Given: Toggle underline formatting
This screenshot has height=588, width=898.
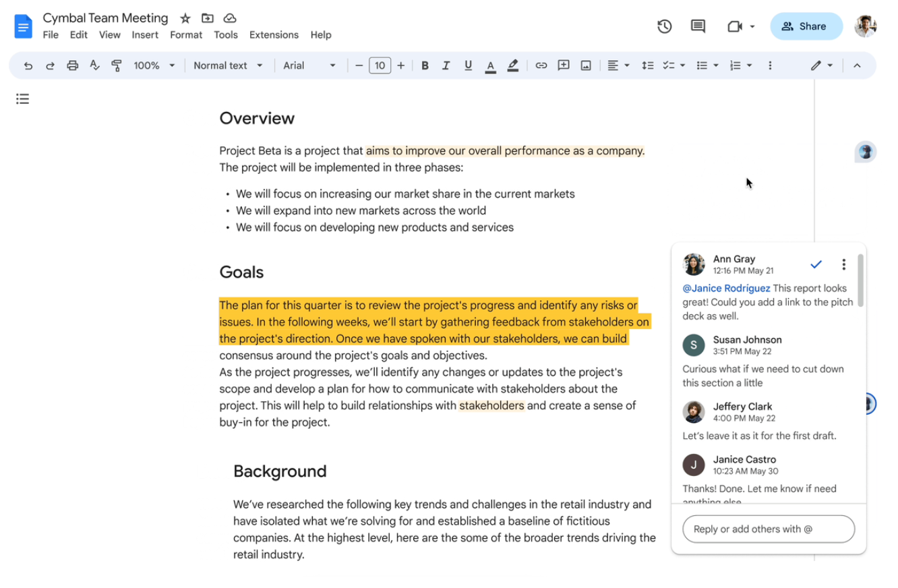Looking at the screenshot, I should [468, 65].
